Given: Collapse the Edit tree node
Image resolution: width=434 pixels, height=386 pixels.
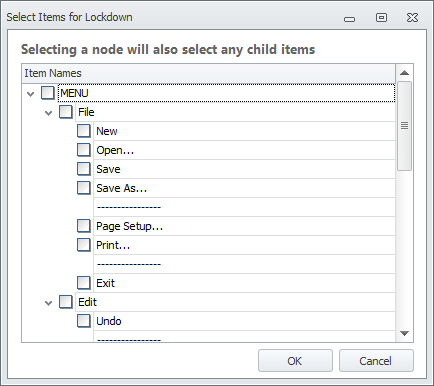Looking at the screenshot, I should (49, 303).
